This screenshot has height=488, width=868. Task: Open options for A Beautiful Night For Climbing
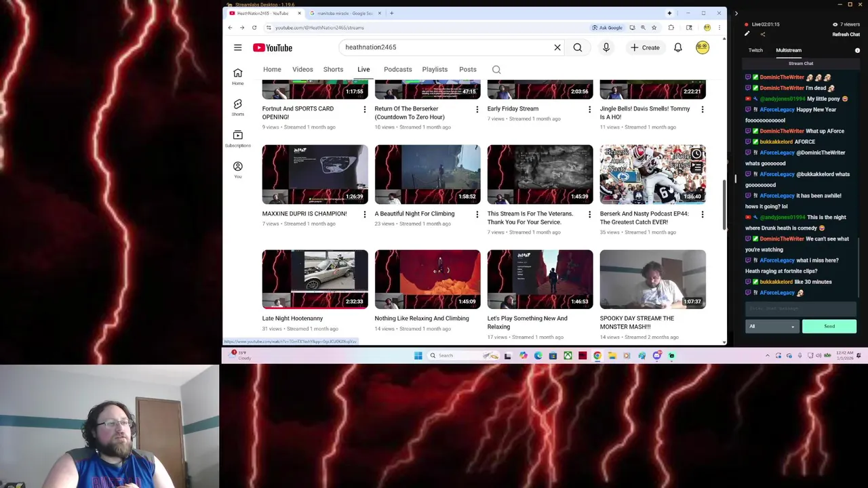[477, 214]
